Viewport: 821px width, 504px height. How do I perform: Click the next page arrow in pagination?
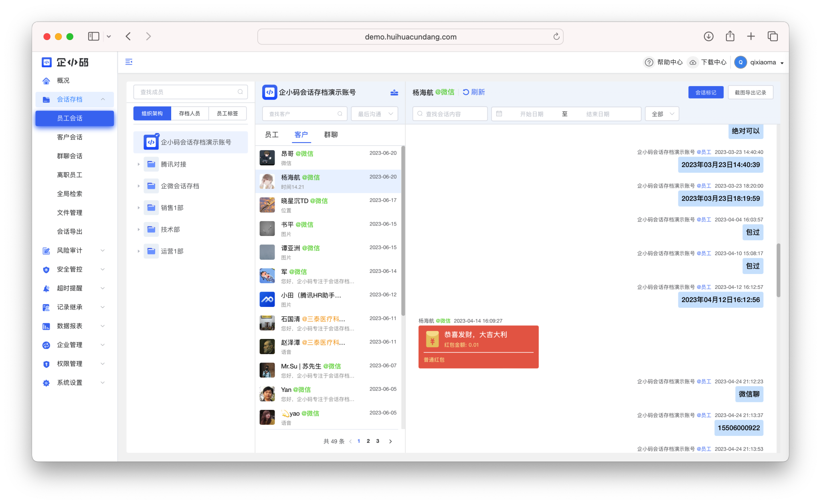390,442
